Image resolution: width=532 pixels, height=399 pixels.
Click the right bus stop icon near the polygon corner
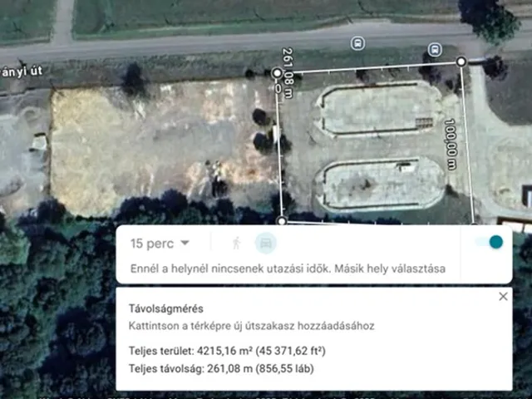(x=435, y=50)
